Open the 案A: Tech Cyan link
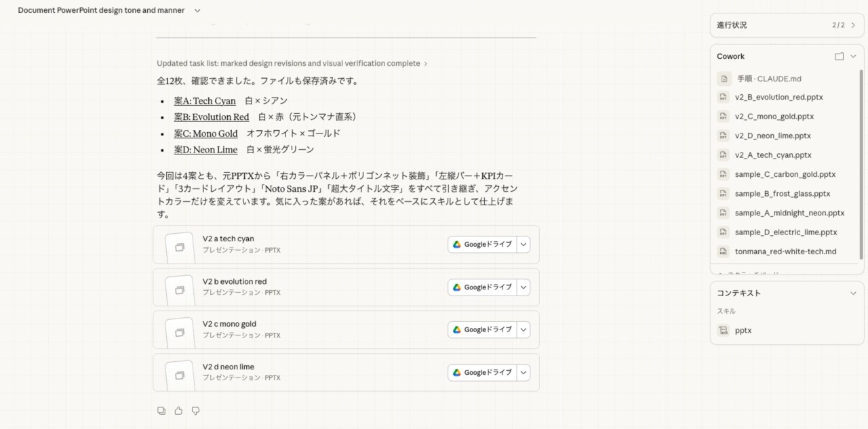 coord(205,101)
